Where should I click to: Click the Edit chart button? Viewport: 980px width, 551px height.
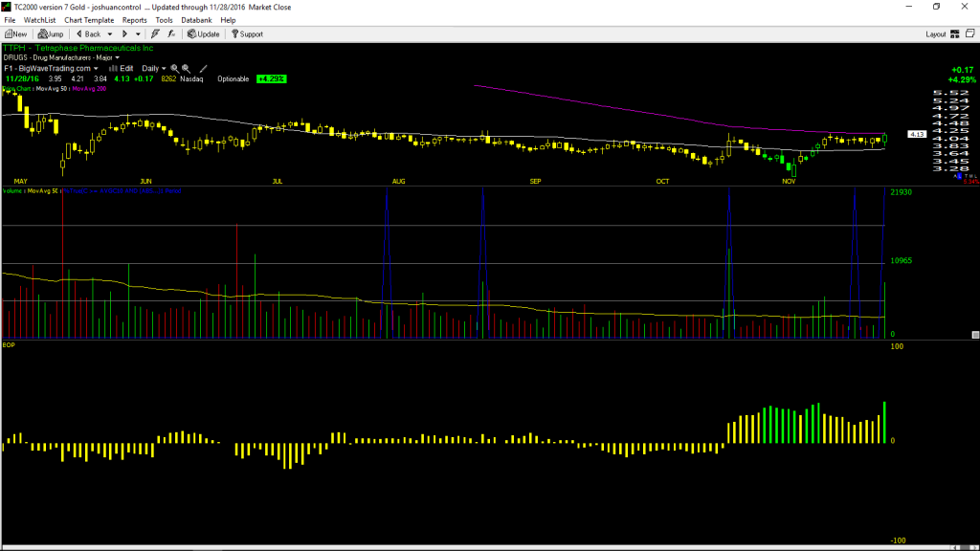point(122,68)
